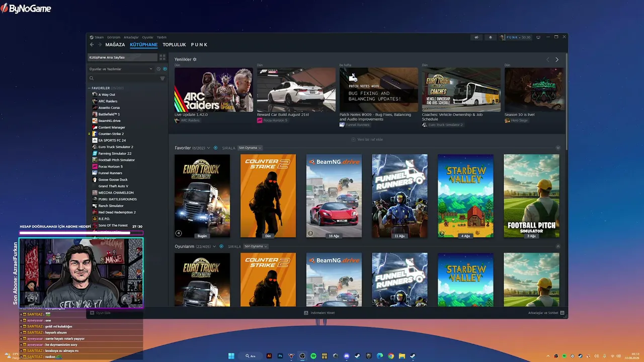Screen dimensions: 644x362
Task: Open Microsoft Edge from the taskbar
Action: click(x=380, y=356)
